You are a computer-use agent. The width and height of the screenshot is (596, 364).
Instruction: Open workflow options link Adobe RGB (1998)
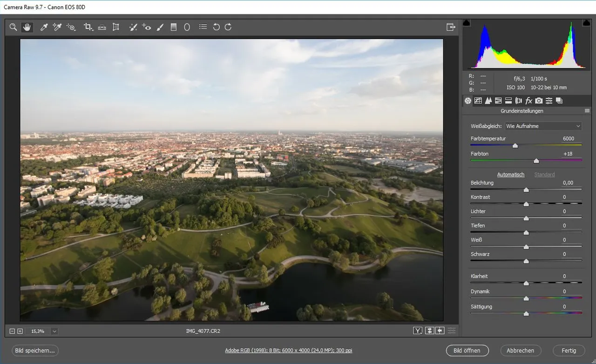pyautogui.click(x=288, y=351)
